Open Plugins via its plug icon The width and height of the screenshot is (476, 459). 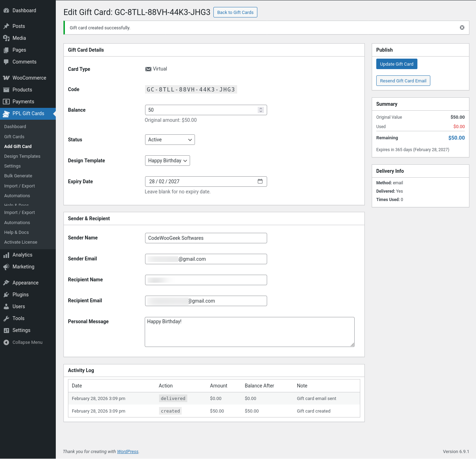pyautogui.click(x=6, y=295)
